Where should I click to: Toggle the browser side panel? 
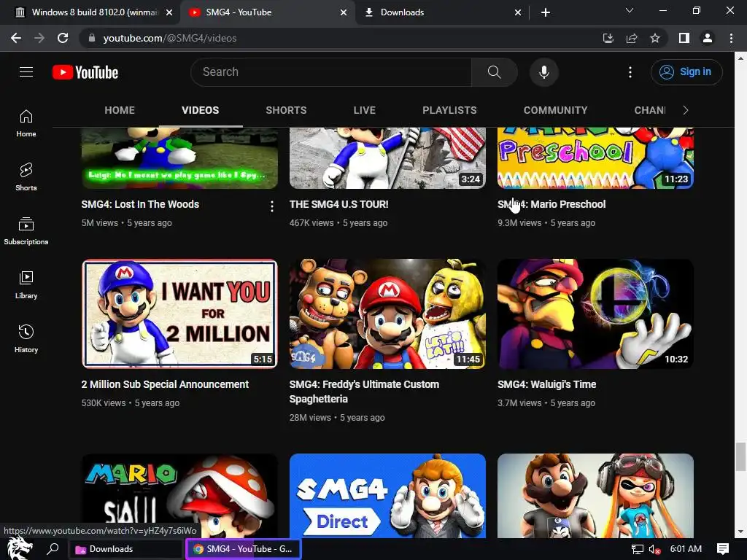click(684, 38)
